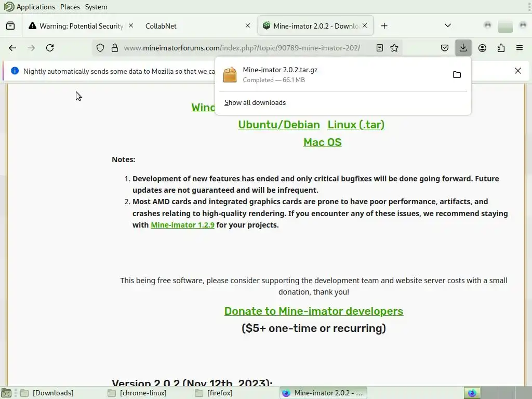Viewport: 532px width, 399px height.
Task: Open the hamburger application menu
Action: 520,48
